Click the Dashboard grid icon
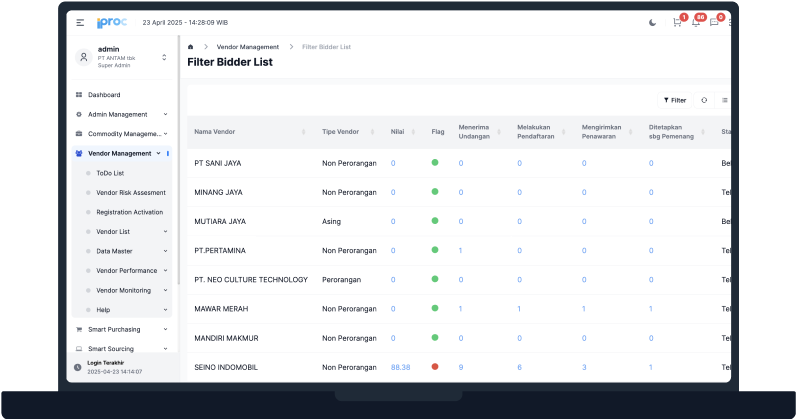The width and height of the screenshot is (796, 419). tap(79, 95)
